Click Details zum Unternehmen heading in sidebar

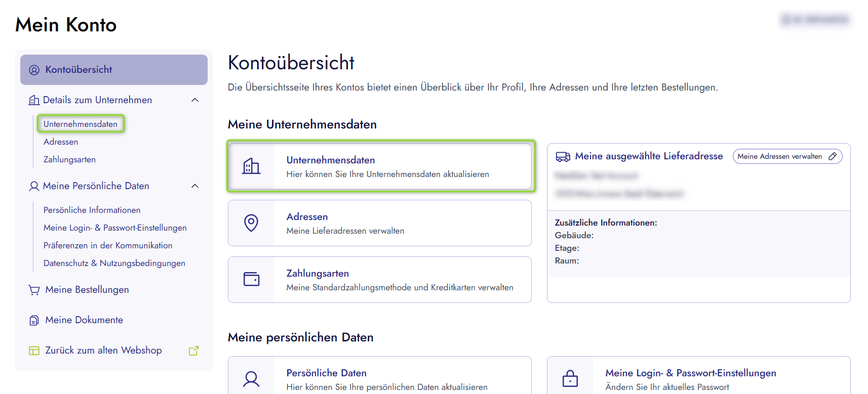(x=97, y=100)
